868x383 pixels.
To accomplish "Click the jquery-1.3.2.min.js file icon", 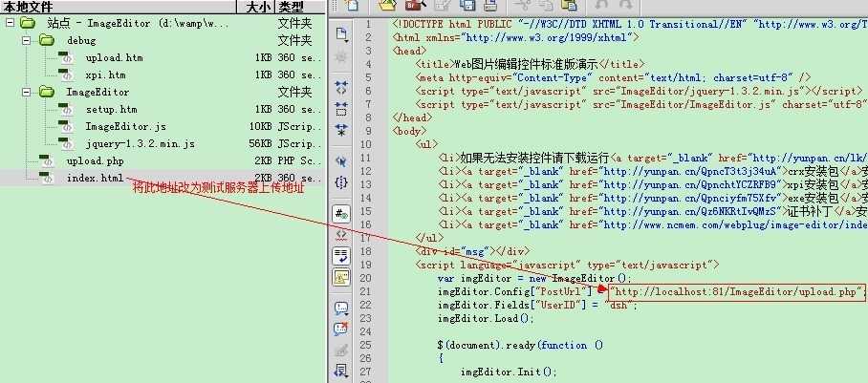I will click(66, 144).
